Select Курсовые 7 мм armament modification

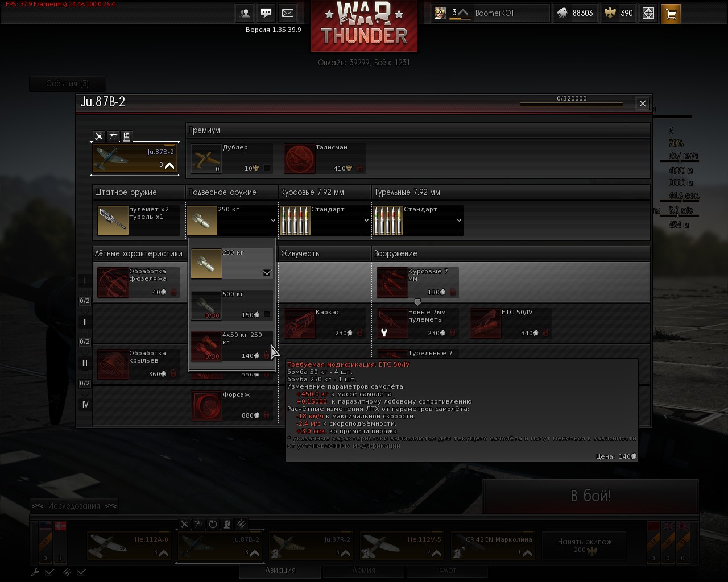[x=417, y=282]
